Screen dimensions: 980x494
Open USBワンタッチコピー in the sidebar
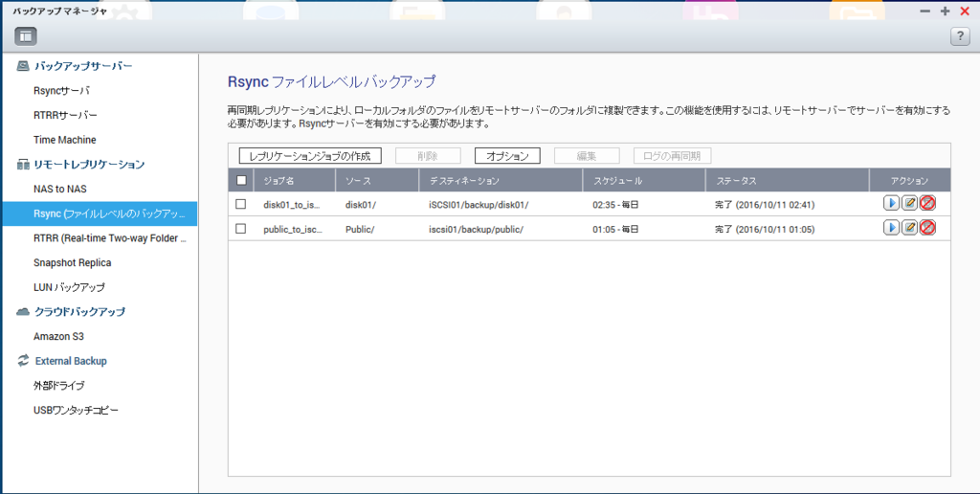76,410
